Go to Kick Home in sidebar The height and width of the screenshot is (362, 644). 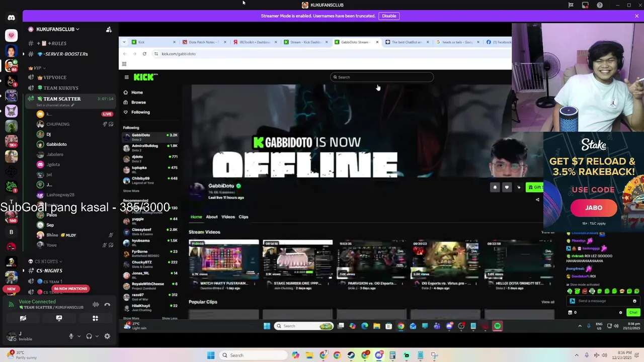133,93
